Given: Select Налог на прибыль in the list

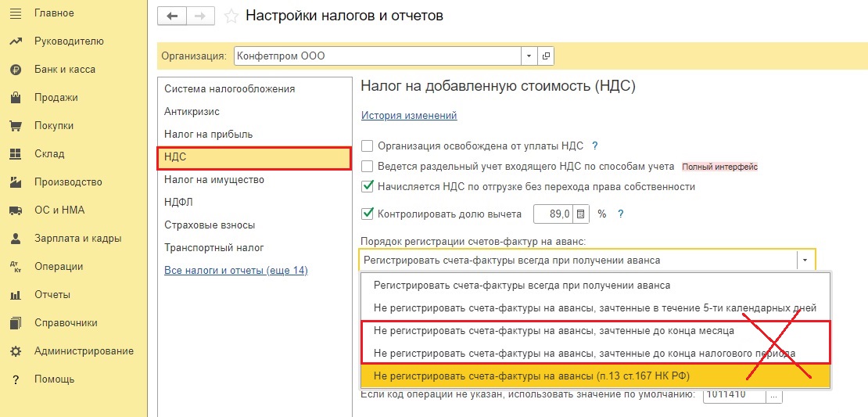Looking at the screenshot, I should [255, 134].
